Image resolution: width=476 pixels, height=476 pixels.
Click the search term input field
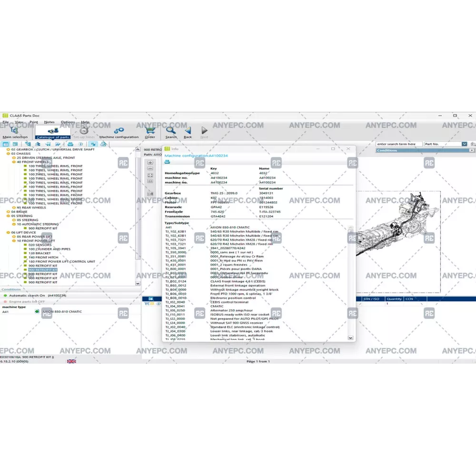(398, 144)
